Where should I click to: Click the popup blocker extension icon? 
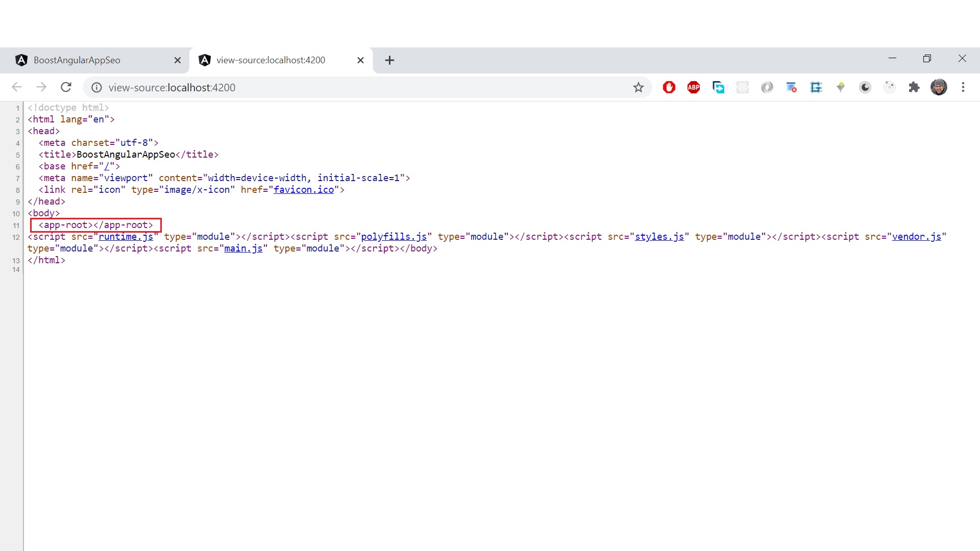[792, 87]
